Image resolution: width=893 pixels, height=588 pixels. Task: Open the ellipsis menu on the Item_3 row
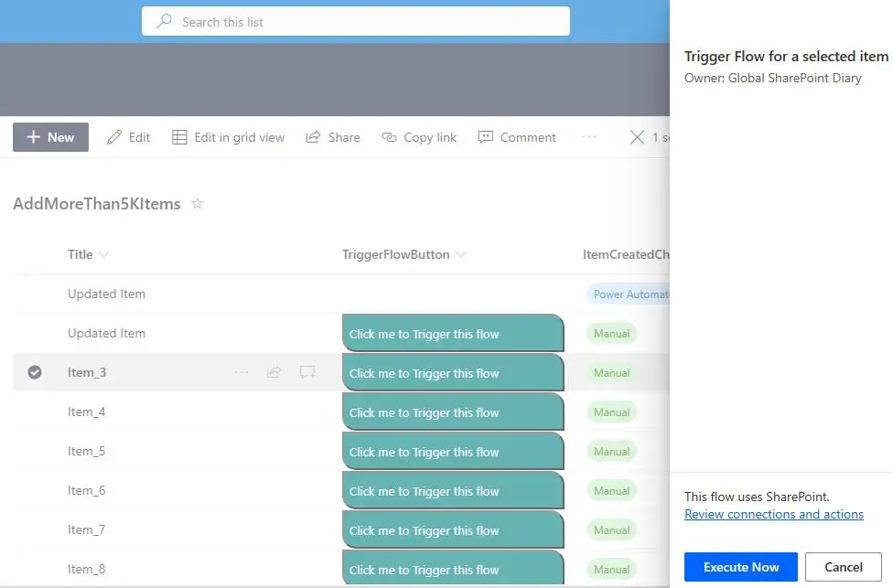(242, 372)
